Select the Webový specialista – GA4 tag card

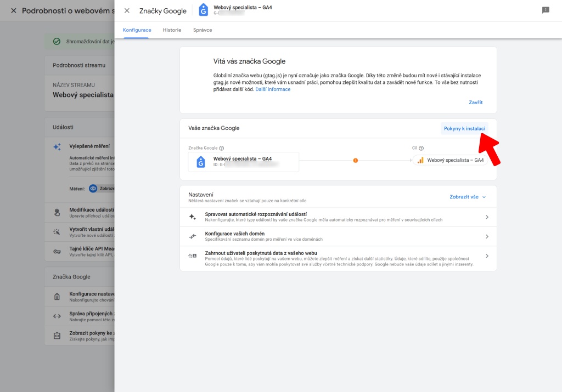[243, 162]
